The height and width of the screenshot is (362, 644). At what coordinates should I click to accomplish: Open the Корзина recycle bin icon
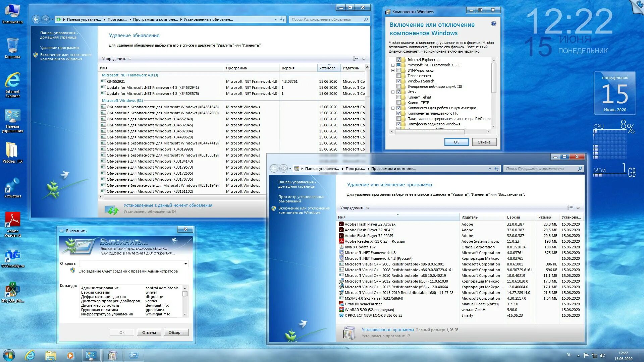pyautogui.click(x=12, y=48)
